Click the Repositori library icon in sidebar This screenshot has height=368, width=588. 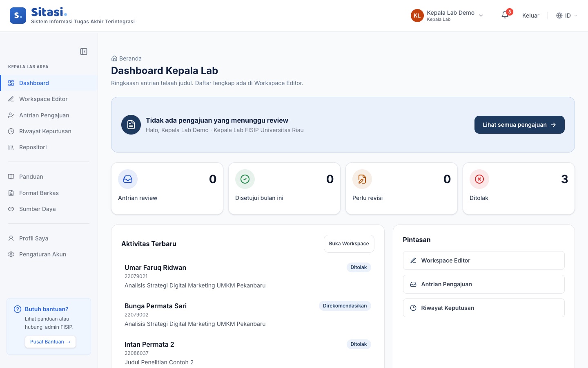[x=11, y=147]
